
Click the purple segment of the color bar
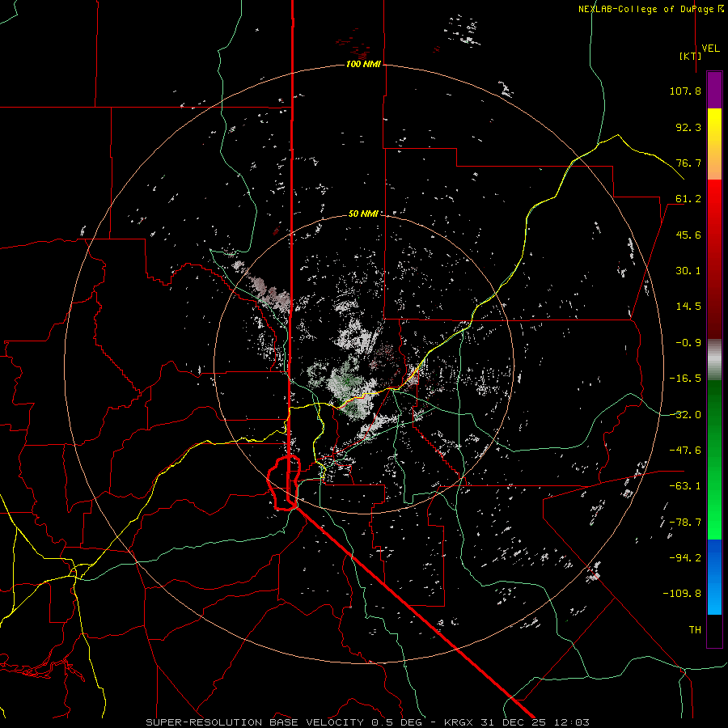pos(714,90)
